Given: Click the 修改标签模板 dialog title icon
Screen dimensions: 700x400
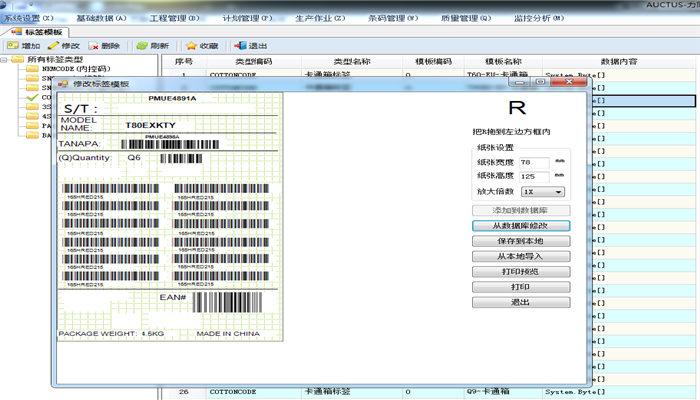Looking at the screenshot, I should (63, 84).
